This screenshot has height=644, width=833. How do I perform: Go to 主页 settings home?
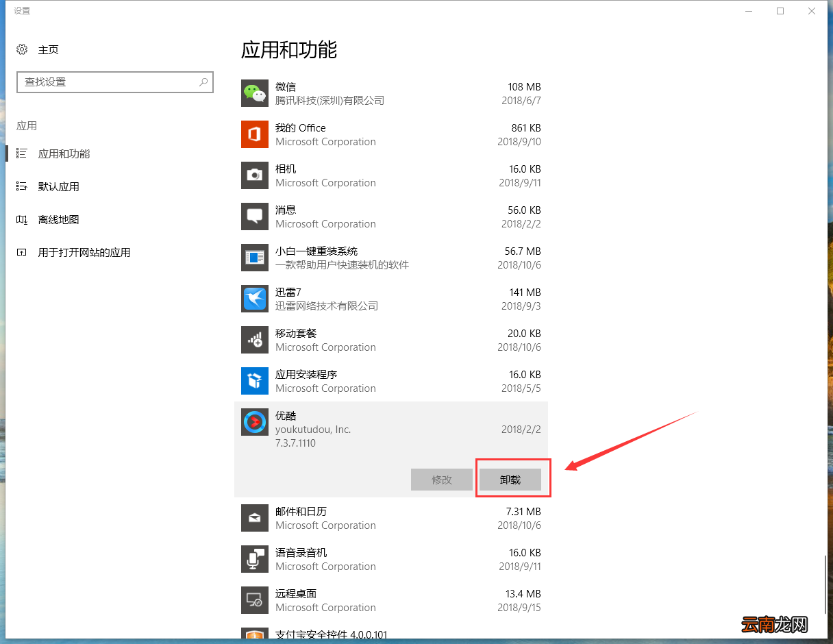(49, 50)
